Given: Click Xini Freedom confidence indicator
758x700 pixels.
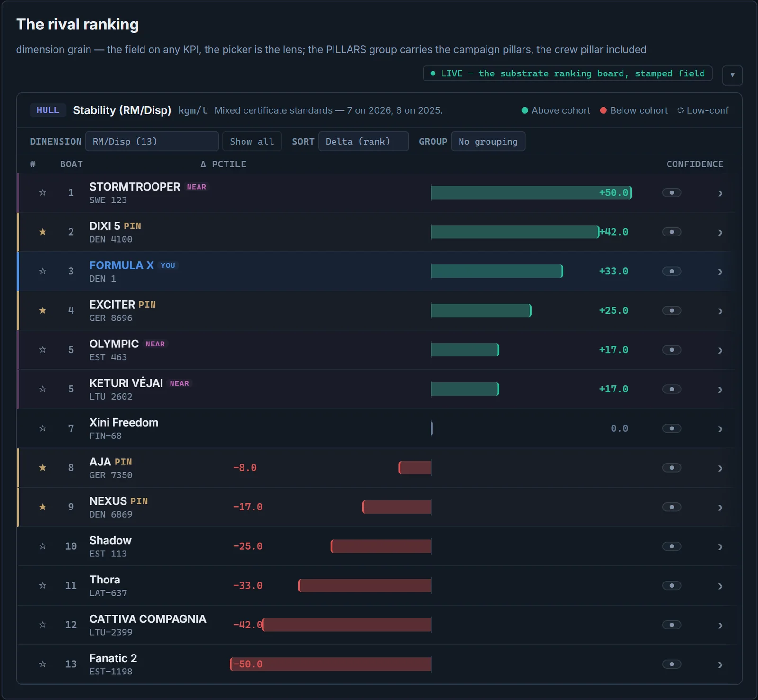Looking at the screenshot, I should point(672,428).
